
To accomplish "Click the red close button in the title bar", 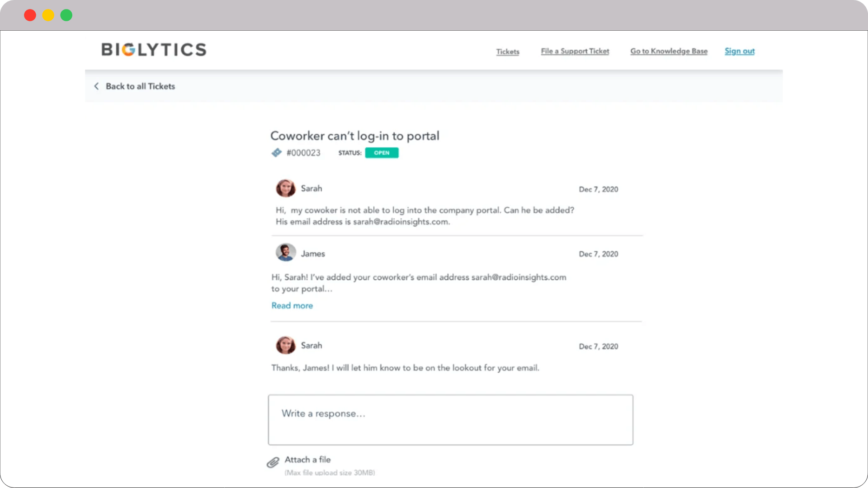I will coord(30,15).
